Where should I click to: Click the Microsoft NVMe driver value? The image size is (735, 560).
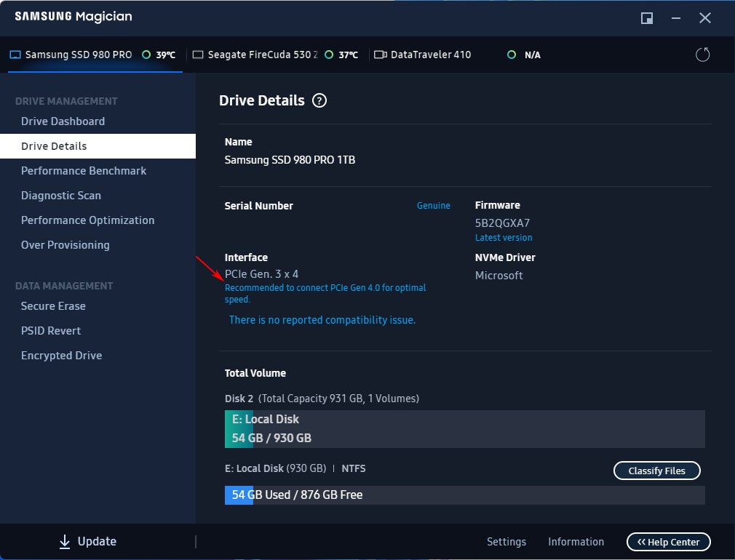tap(498, 276)
